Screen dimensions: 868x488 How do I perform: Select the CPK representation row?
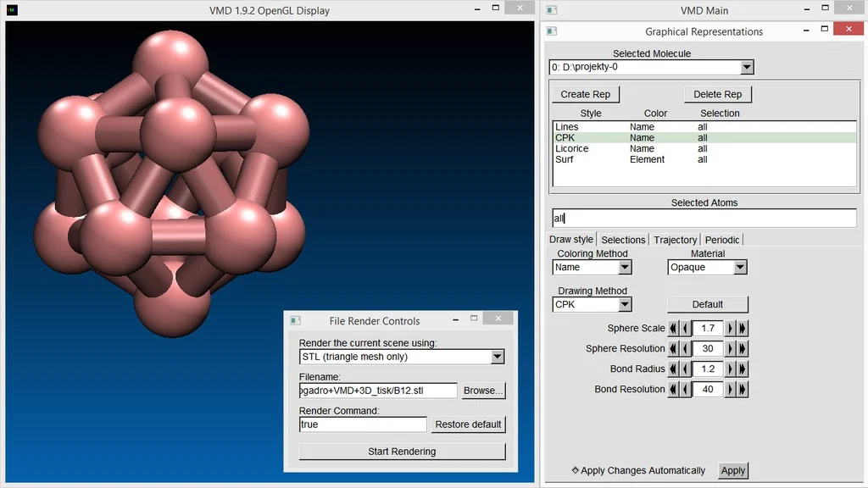[x=704, y=138]
